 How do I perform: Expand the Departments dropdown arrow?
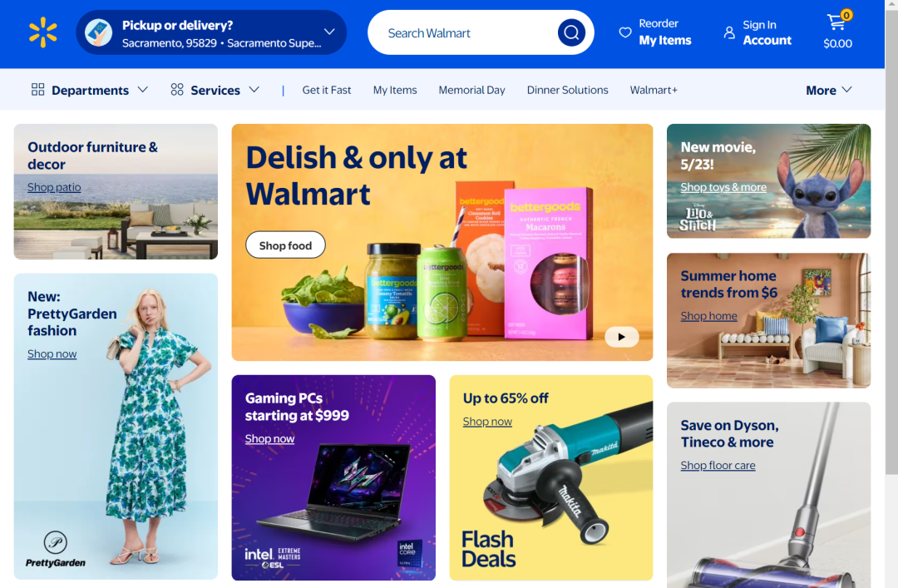click(x=143, y=89)
